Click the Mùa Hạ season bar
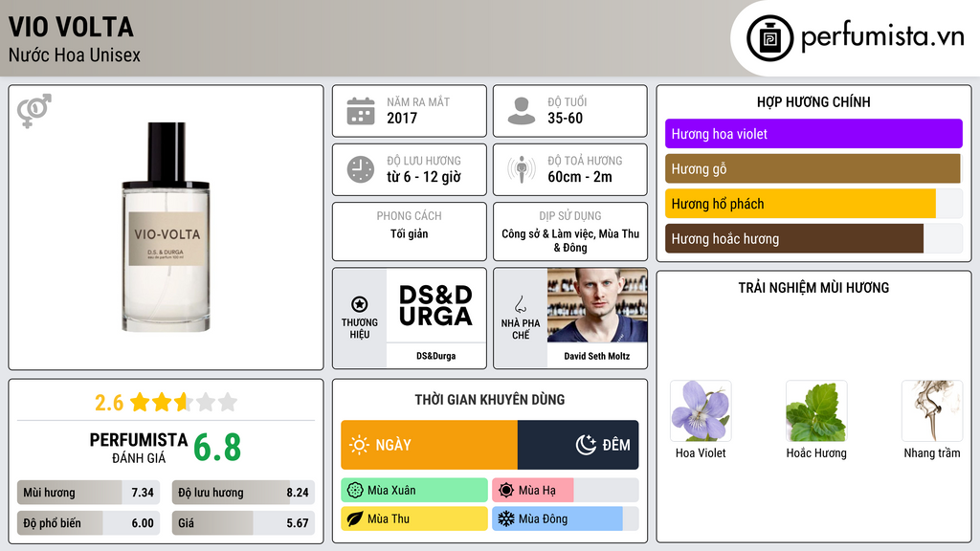The height and width of the screenshot is (551, 980). (565, 491)
